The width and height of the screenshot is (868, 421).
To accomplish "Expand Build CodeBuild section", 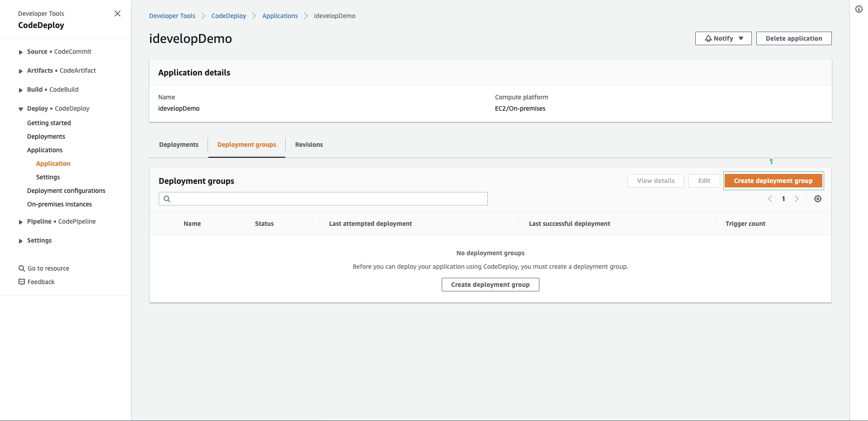I will coord(21,90).
